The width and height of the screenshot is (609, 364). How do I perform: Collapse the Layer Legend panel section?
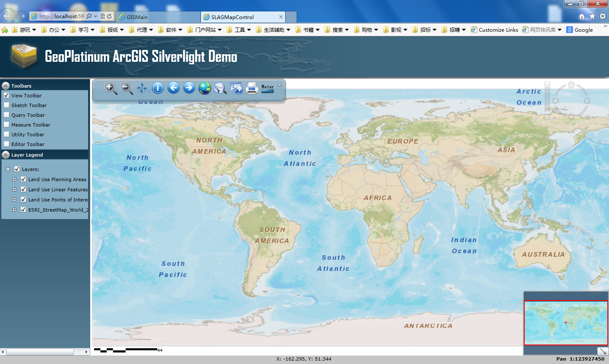pyautogui.click(x=6, y=155)
